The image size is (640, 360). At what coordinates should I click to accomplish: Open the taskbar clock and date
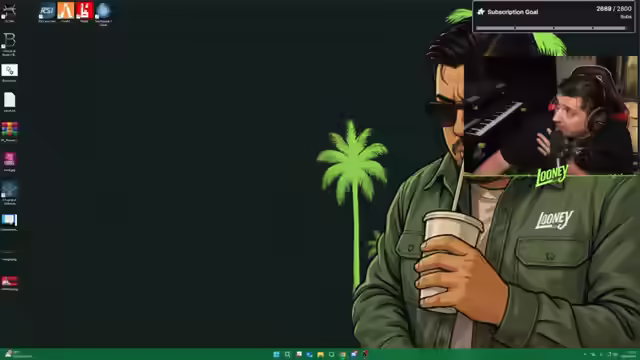coord(630,354)
